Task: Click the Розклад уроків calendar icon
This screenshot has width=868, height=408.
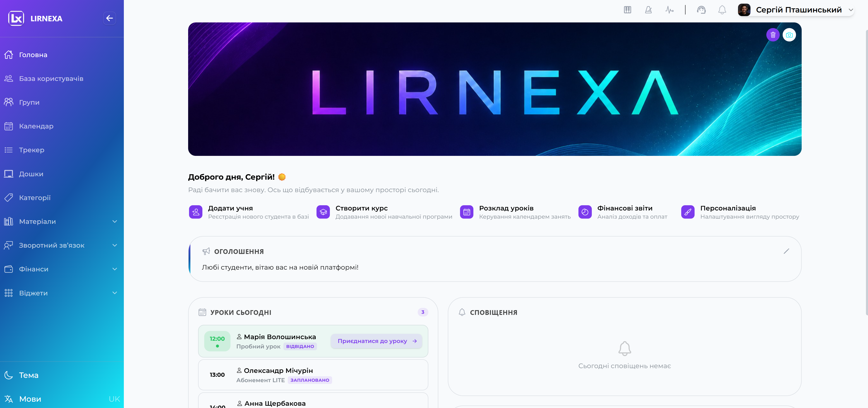Action: (467, 212)
